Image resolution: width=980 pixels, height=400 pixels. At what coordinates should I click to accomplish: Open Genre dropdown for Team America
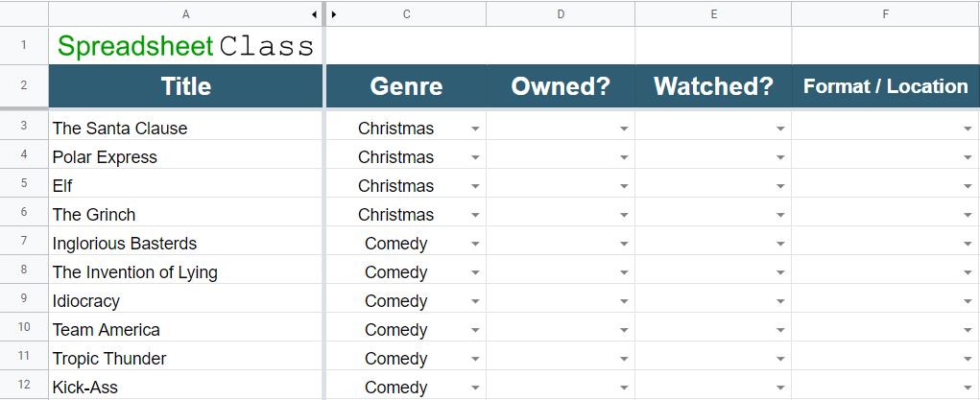(476, 330)
